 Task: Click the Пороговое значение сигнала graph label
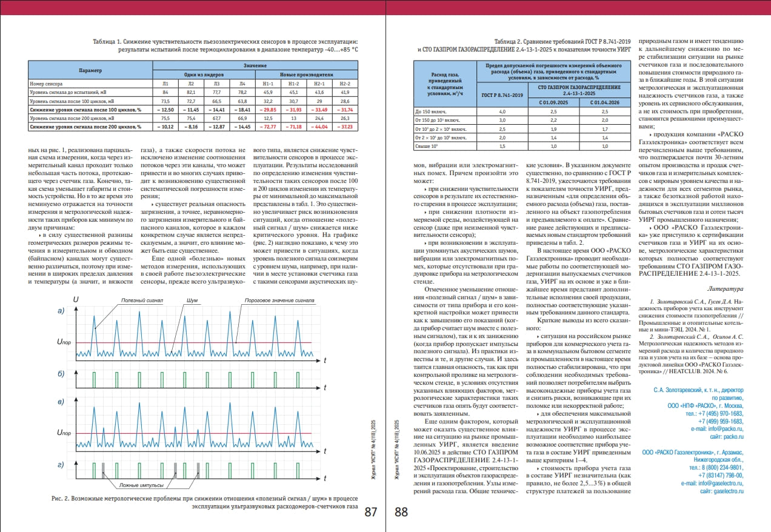point(279,300)
